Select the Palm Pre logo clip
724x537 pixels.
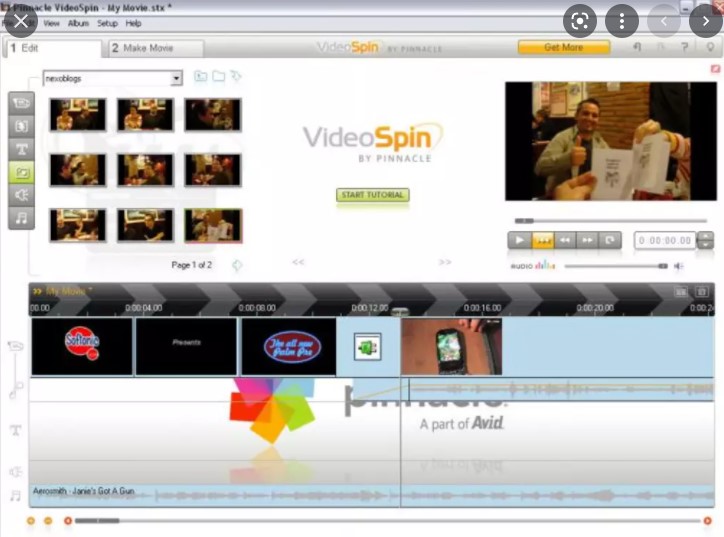coord(289,347)
